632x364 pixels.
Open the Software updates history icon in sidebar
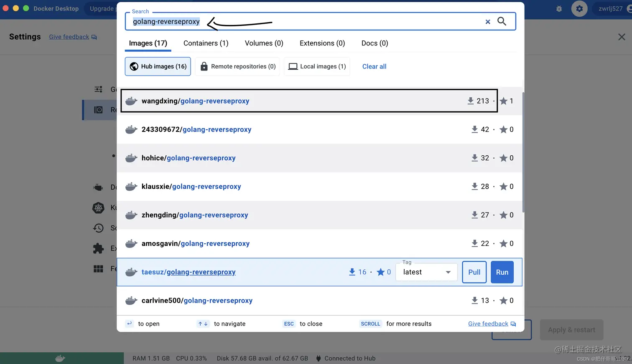[x=98, y=228]
